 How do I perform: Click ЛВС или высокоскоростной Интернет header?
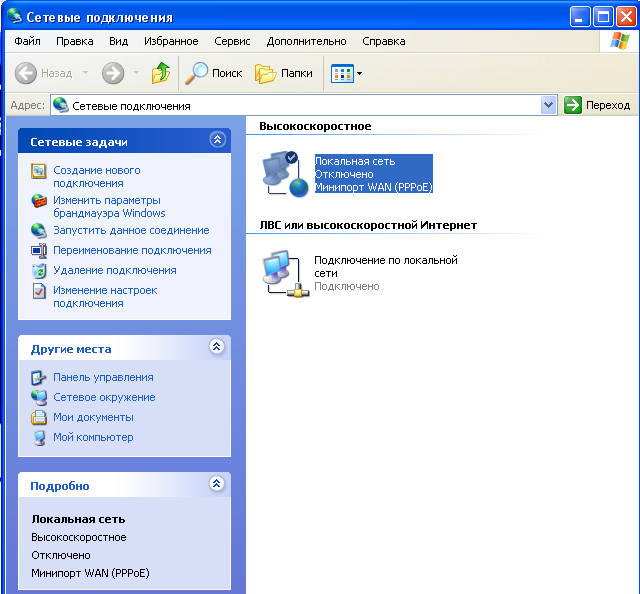[368, 225]
